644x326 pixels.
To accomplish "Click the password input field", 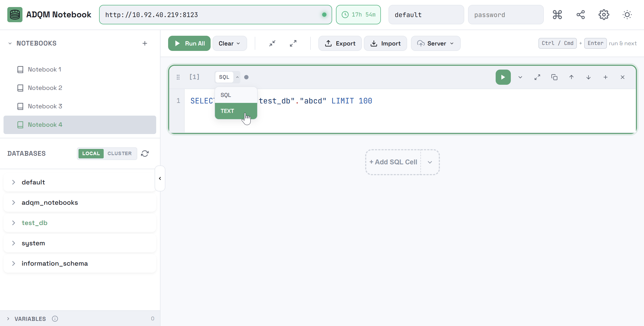I will [x=505, y=15].
